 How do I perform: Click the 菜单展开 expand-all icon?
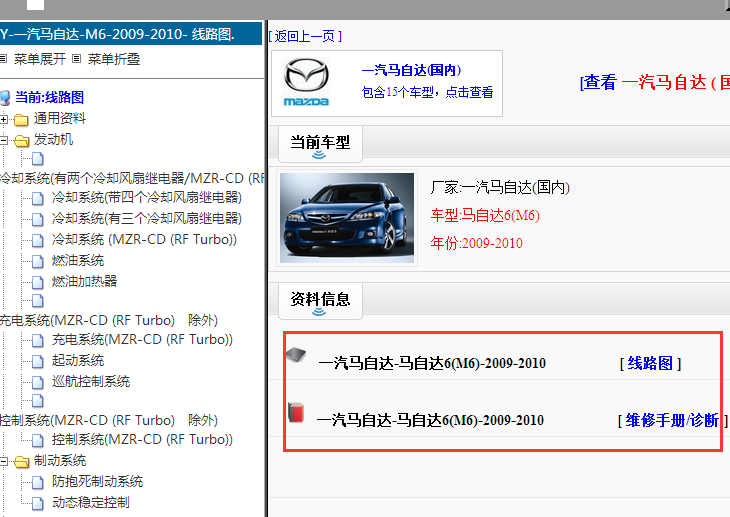3,59
